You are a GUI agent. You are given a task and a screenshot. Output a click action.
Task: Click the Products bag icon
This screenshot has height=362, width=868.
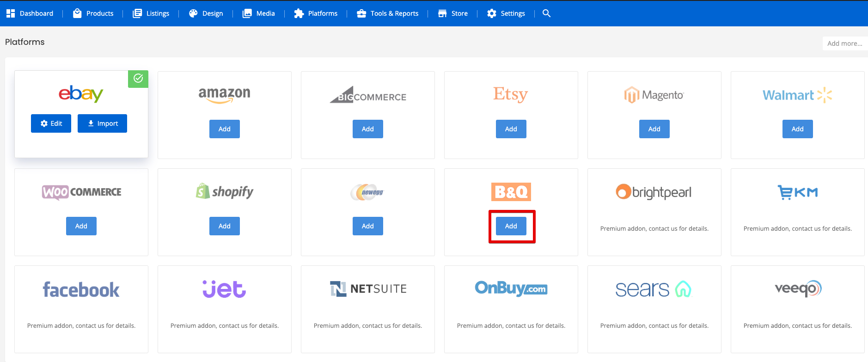click(x=77, y=13)
